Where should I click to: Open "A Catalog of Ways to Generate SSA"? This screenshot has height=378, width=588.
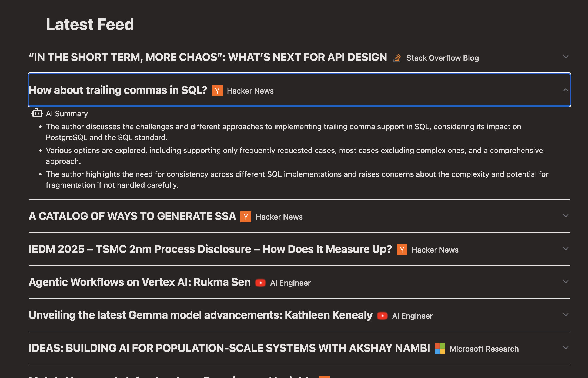[x=132, y=216]
